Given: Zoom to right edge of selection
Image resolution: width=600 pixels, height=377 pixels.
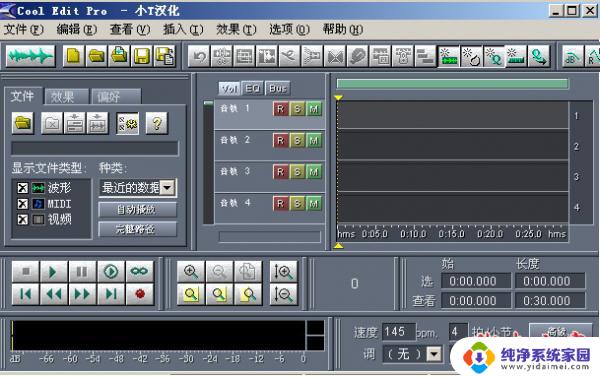Looking at the screenshot, I should [x=248, y=294].
